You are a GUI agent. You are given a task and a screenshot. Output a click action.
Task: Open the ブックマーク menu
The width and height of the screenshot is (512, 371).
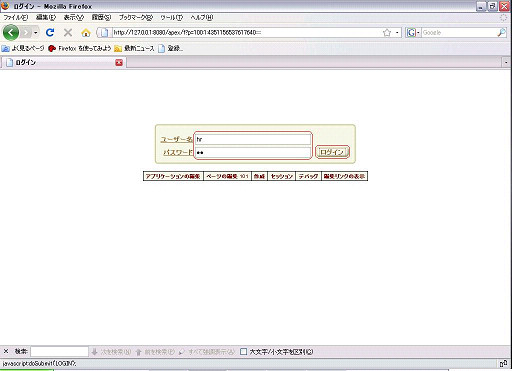(136, 17)
